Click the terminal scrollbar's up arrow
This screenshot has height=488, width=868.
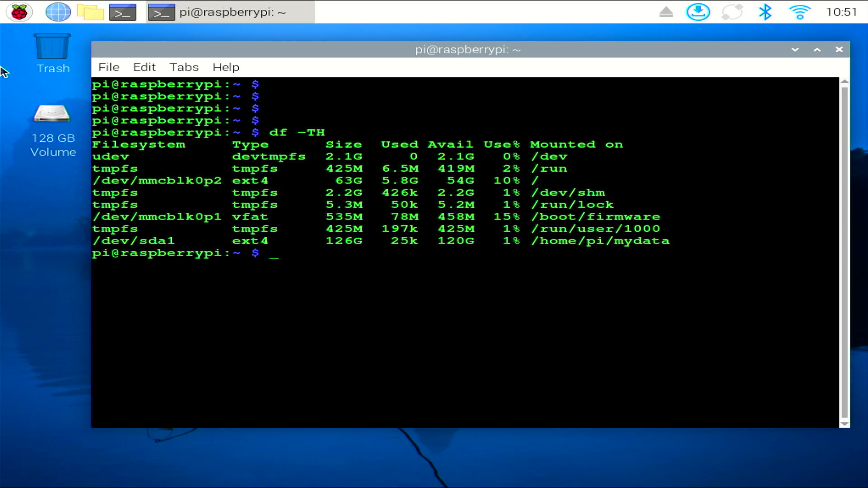(x=844, y=82)
